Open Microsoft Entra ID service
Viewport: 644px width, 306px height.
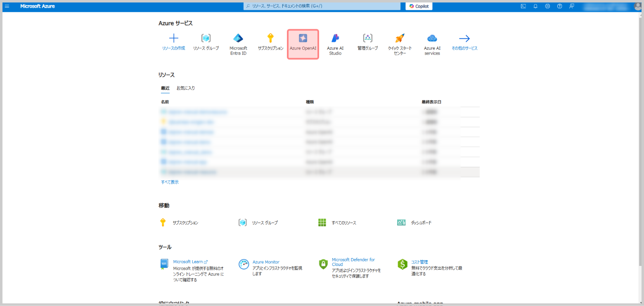238,45
